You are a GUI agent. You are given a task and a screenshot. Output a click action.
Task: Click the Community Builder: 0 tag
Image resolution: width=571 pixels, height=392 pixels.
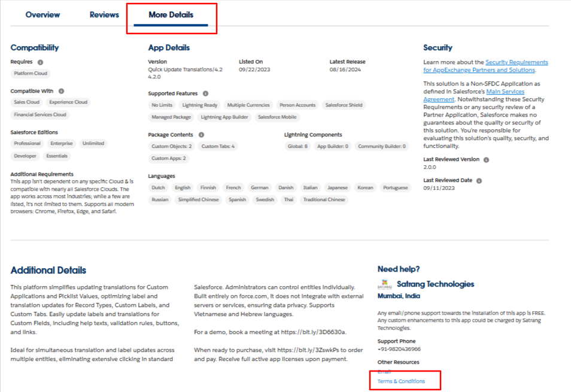(x=382, y=146)
